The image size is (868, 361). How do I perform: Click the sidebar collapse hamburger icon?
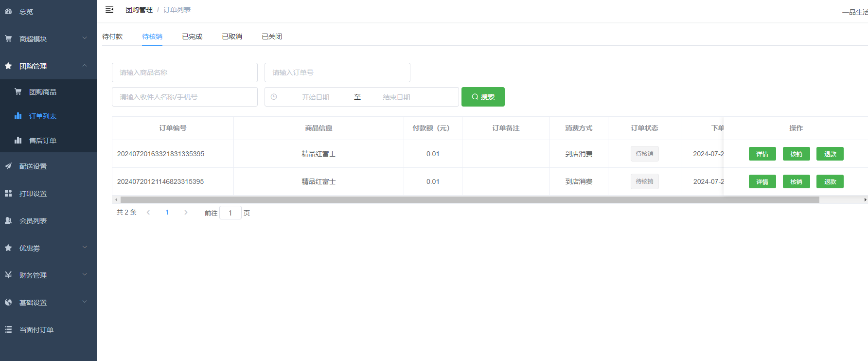click(x=109, y=9)
